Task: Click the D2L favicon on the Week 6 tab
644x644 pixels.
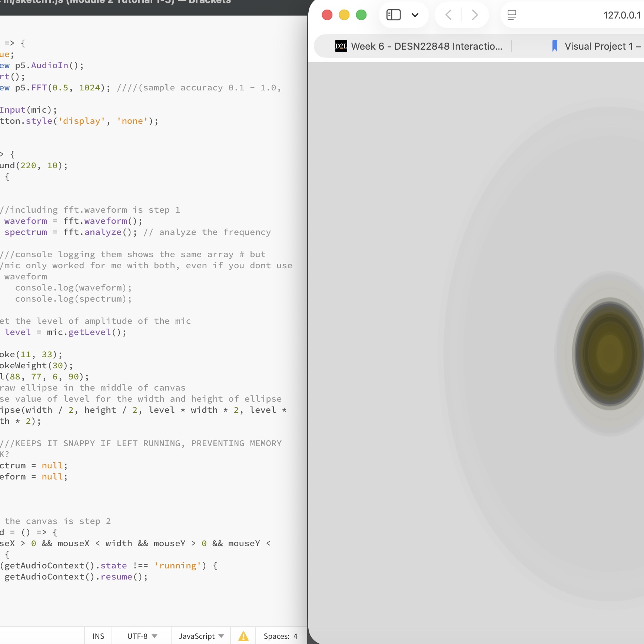Action: pos(341,46)
